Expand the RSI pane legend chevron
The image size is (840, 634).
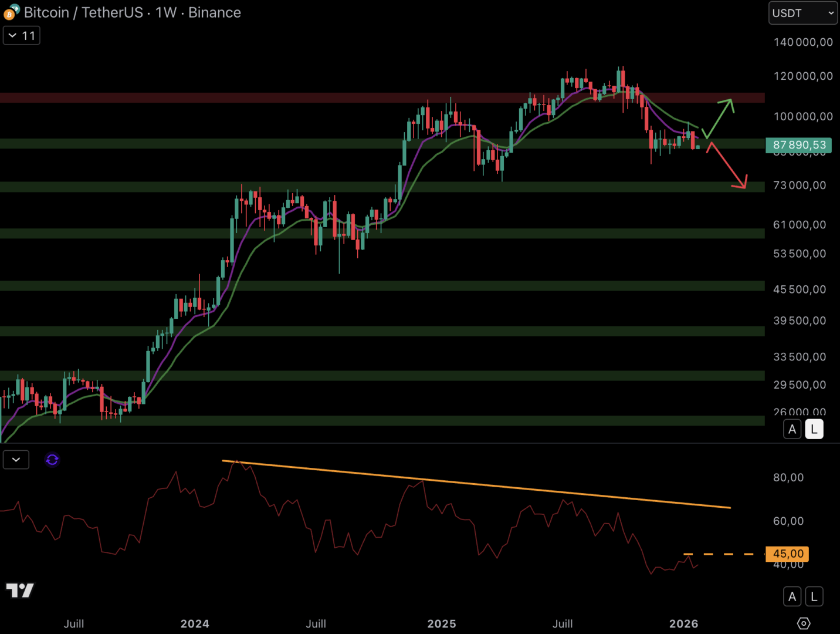point(16,460)
